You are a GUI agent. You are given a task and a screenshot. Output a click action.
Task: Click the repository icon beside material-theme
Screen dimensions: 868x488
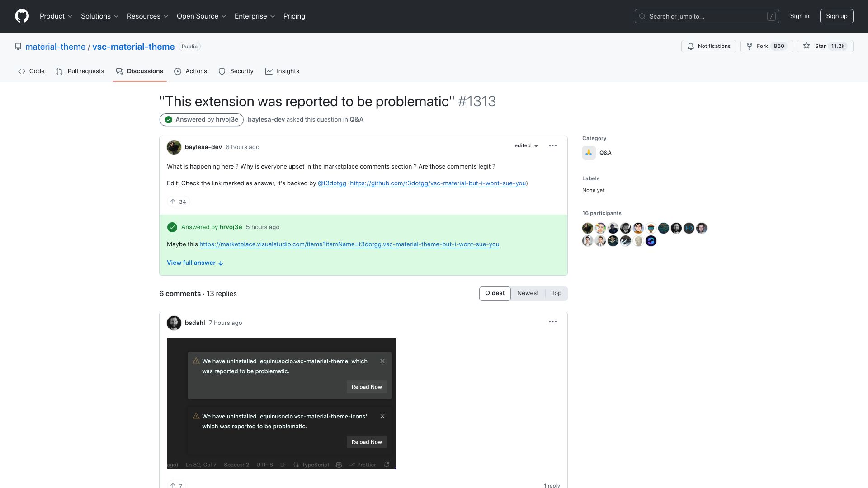pos(18,47)
